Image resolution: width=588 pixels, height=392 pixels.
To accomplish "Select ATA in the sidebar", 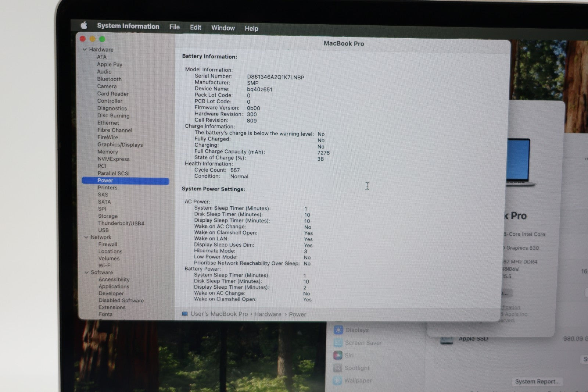I will 102,57.
